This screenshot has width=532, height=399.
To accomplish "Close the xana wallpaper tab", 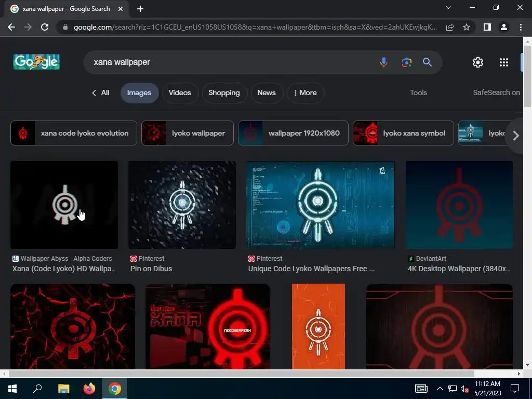I will [121, 9].
